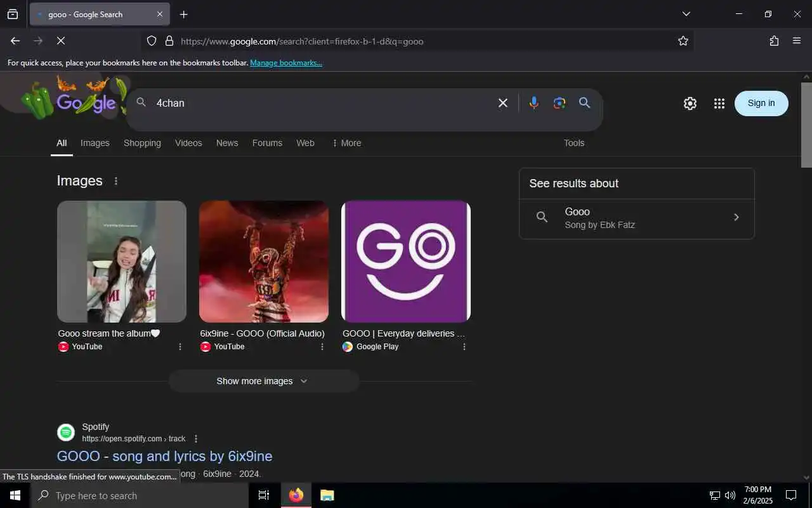
Task: Open options for Gooo stream the album result
Action: point(180,347)
